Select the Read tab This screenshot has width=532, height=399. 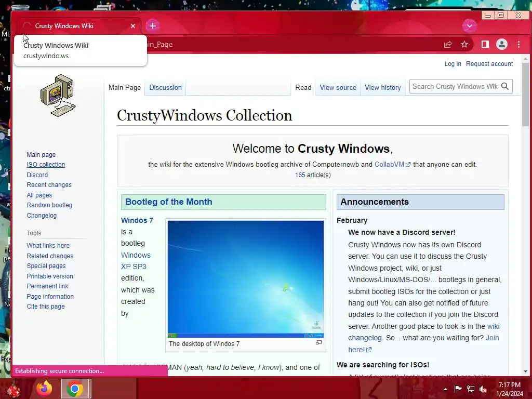(x=303, y=87)
